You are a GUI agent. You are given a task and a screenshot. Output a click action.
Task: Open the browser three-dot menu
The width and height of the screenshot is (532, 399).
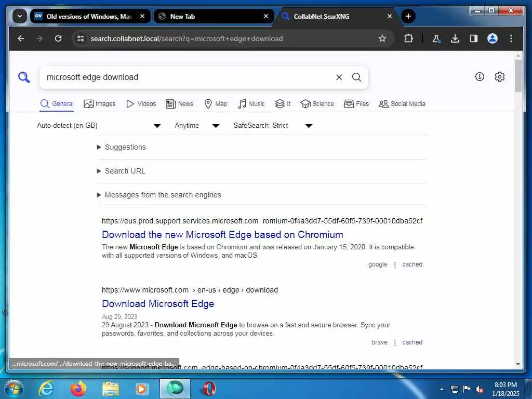point(511,38)
